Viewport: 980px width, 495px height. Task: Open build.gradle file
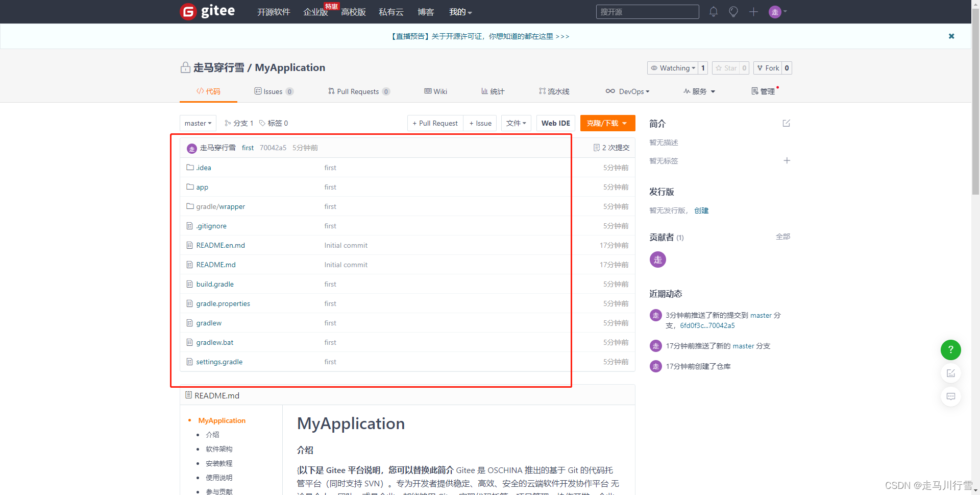point(215,284)
